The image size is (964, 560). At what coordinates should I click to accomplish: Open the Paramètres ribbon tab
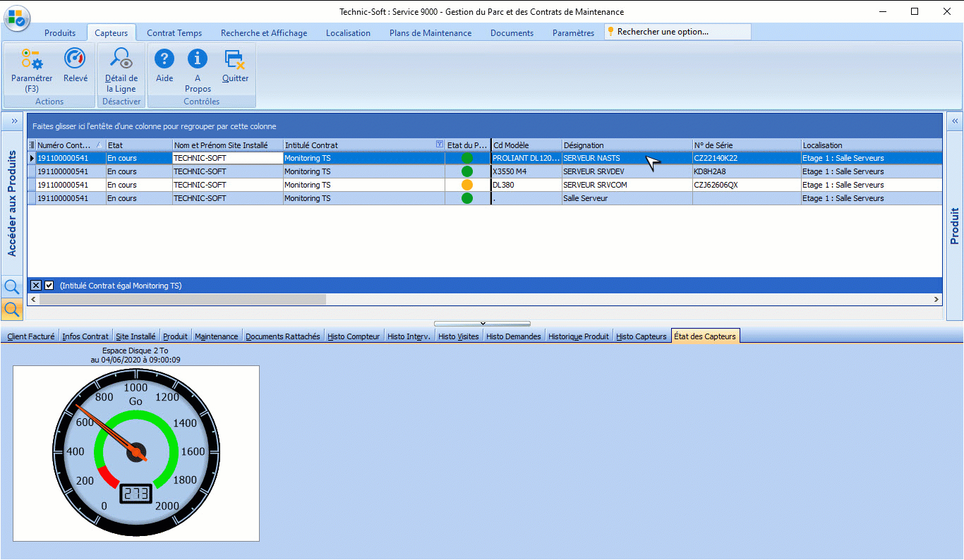573,33
